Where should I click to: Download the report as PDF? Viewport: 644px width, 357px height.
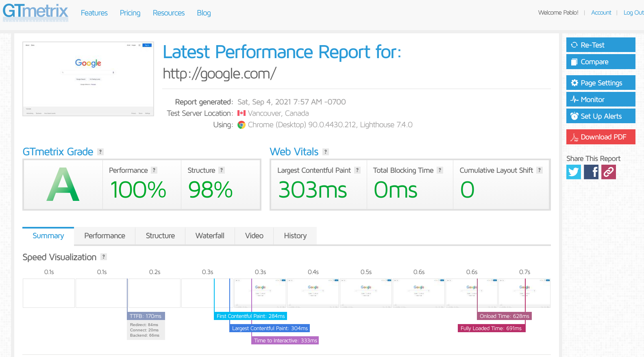coord(600,137)
